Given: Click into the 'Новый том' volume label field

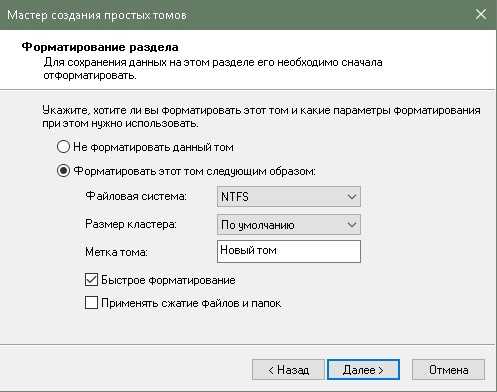Looking at the screenshot, I should (289, 251).
